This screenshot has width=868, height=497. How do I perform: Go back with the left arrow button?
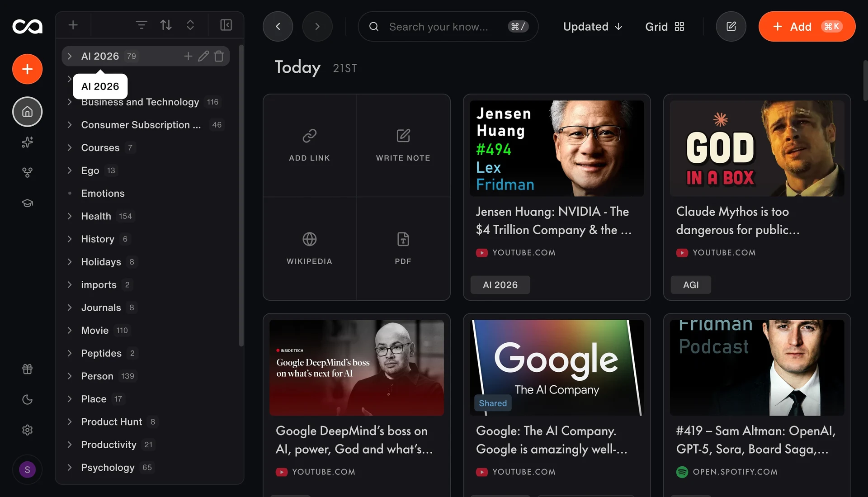[x=278, y=27]
